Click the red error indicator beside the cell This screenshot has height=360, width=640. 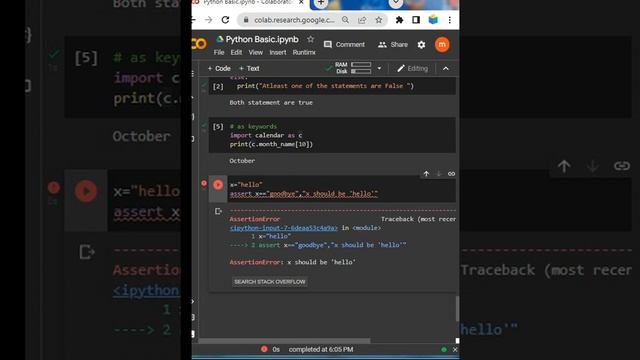point(204,183)
